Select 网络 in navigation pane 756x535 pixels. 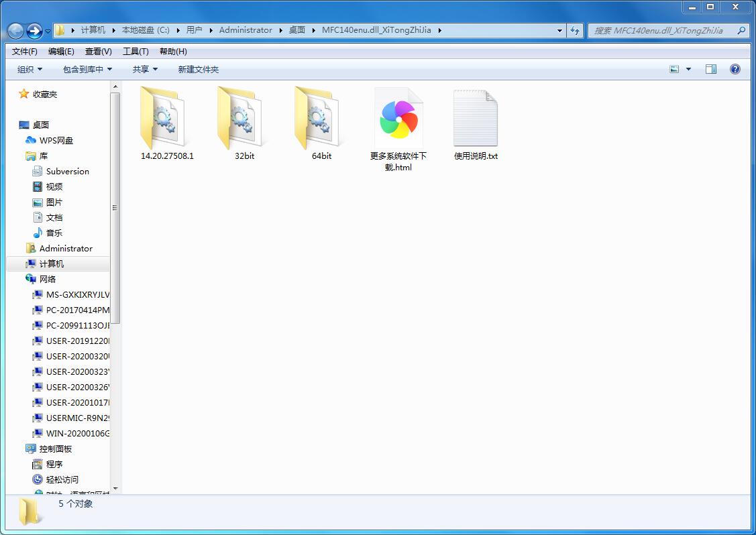(x=47, y=279)
